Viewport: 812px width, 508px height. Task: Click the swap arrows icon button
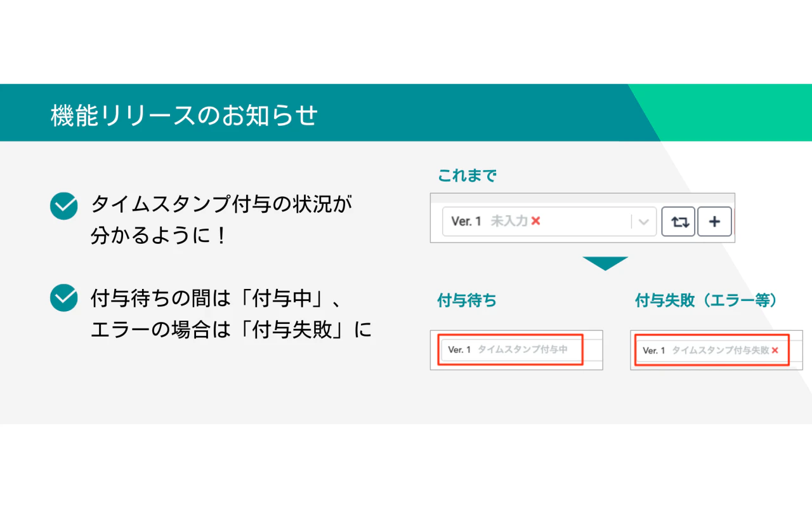(x=678, y=222)
